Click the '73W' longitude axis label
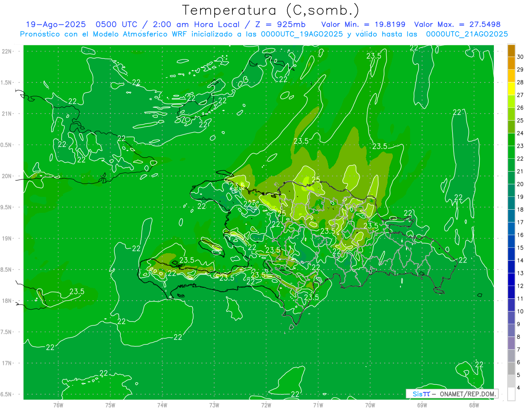532x411 pixels. (214, 405)
